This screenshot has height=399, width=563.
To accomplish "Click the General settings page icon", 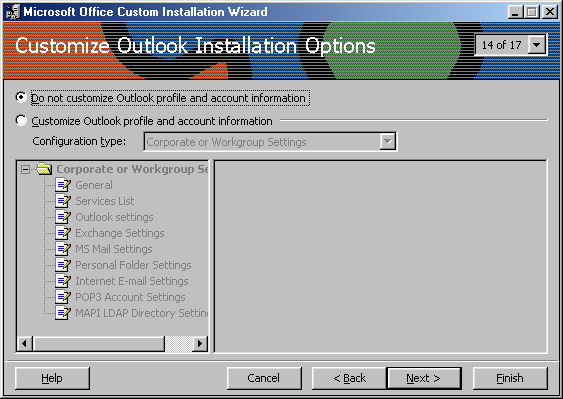I will [x=63, y=185].
